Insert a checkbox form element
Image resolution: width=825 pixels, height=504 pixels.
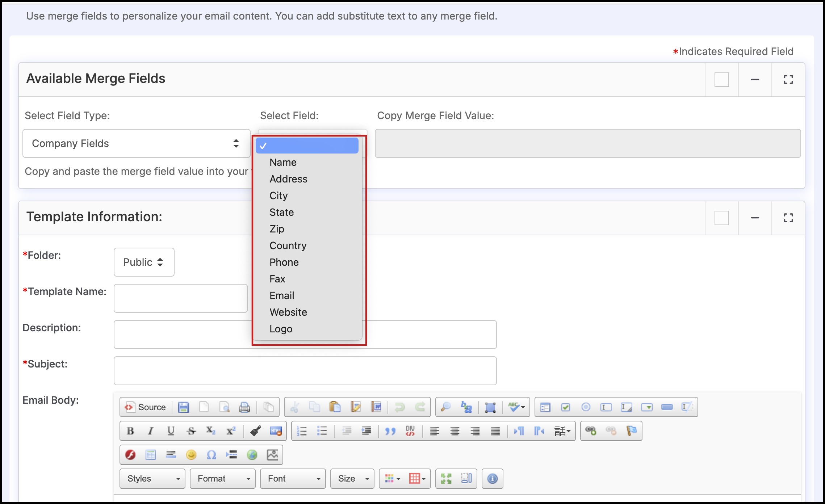tap(565, 407)
